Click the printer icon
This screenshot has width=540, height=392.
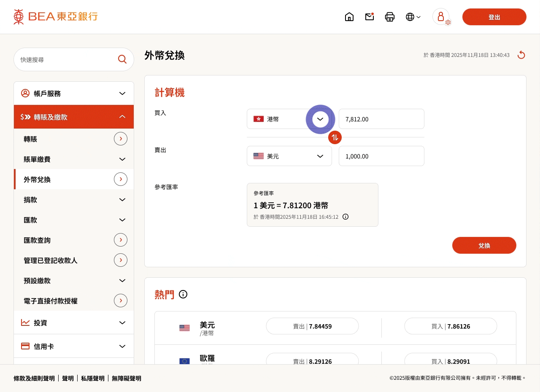coord(390,17)
